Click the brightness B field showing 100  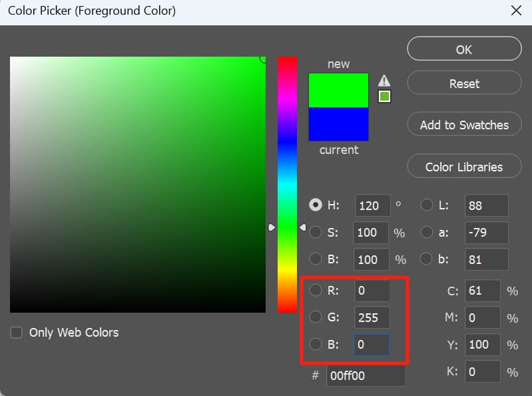coord(371,259)
